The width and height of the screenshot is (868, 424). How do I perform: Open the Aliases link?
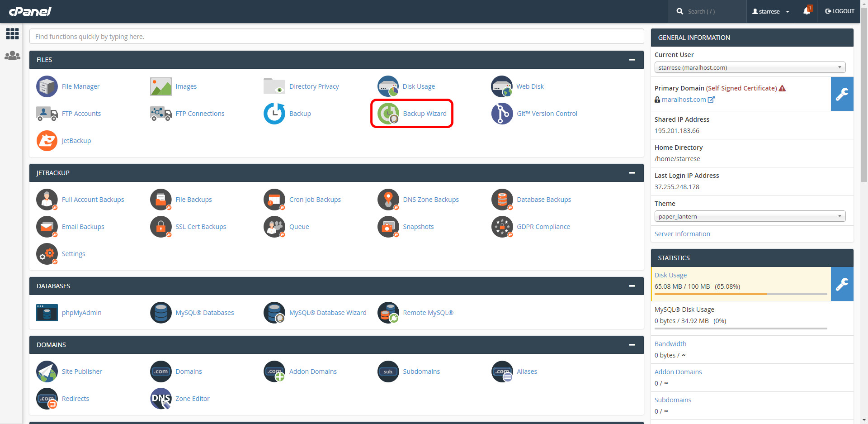[527, 372]
